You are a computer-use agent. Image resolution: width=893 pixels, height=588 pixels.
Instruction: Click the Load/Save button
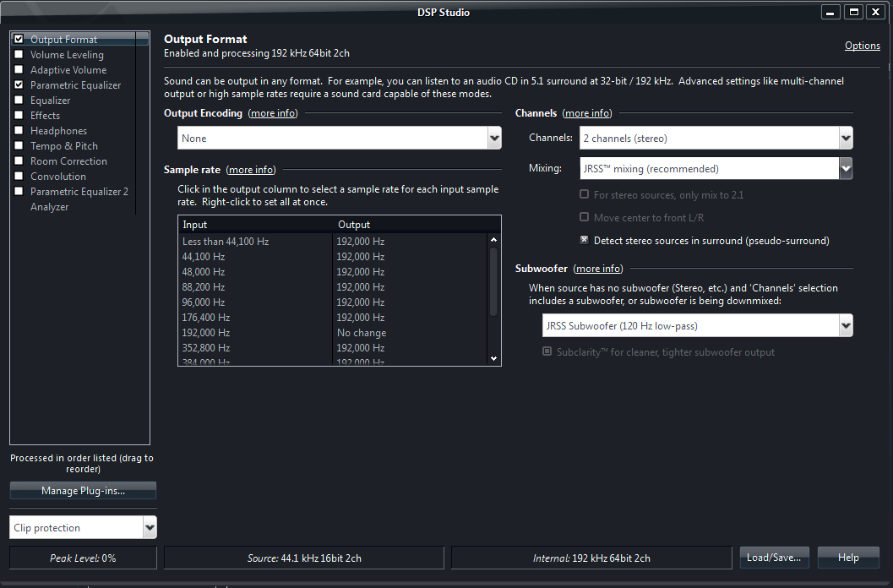tap(774, 558)
